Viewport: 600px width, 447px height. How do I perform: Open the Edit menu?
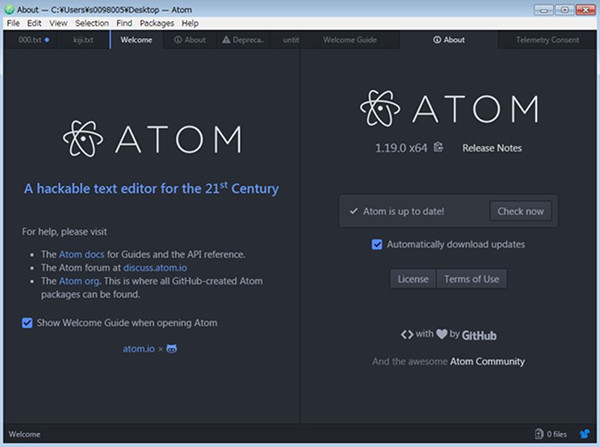pyautogui.click(x=34, y=23)
